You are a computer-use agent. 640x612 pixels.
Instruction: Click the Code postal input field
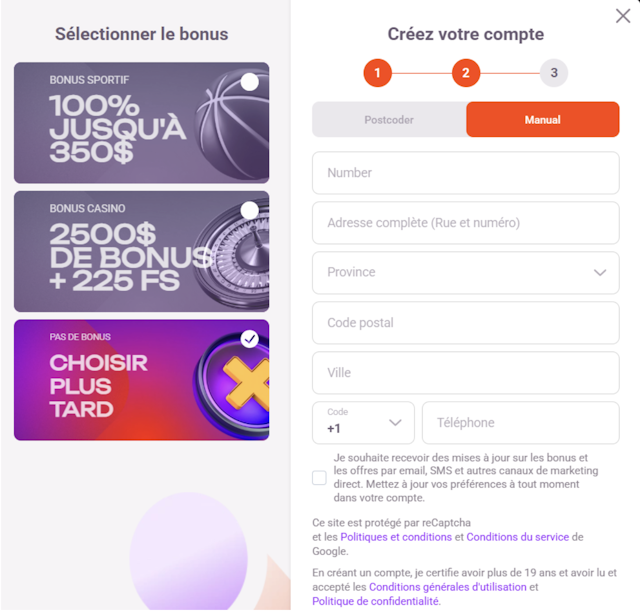coord(466,323)
